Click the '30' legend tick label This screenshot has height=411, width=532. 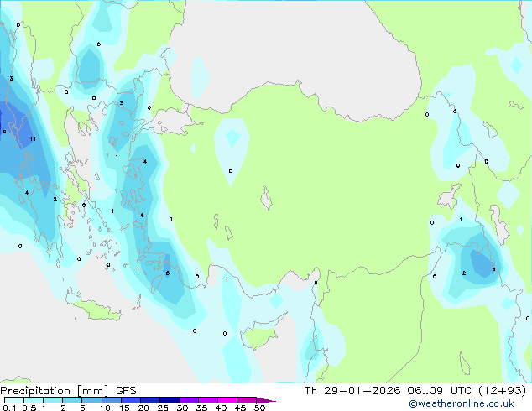(x=182, y=408)
